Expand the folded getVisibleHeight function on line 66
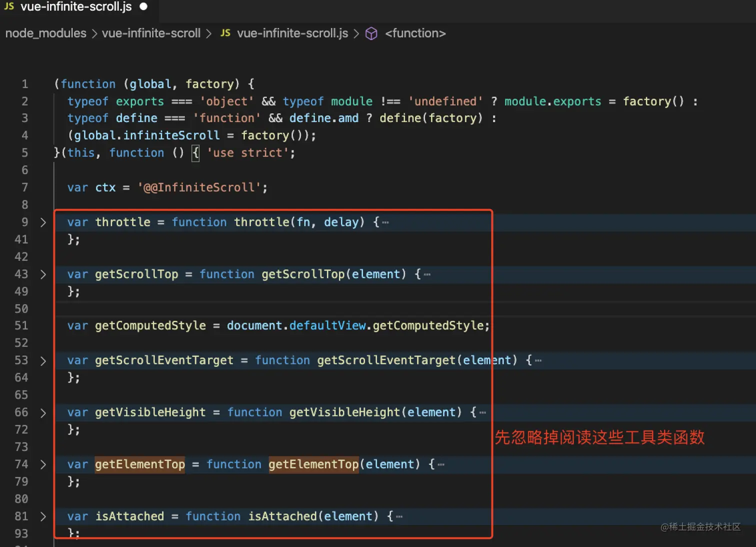 43,413
